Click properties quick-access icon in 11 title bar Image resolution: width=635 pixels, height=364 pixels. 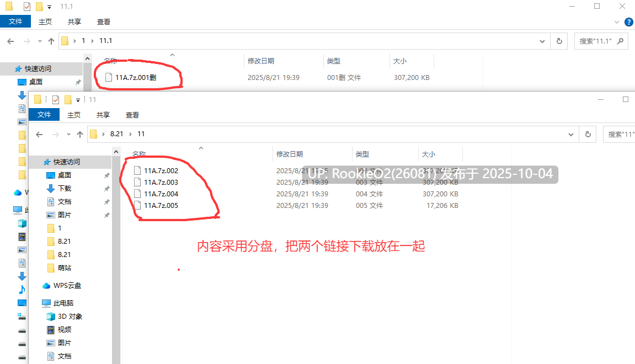[x=56, y=100]
